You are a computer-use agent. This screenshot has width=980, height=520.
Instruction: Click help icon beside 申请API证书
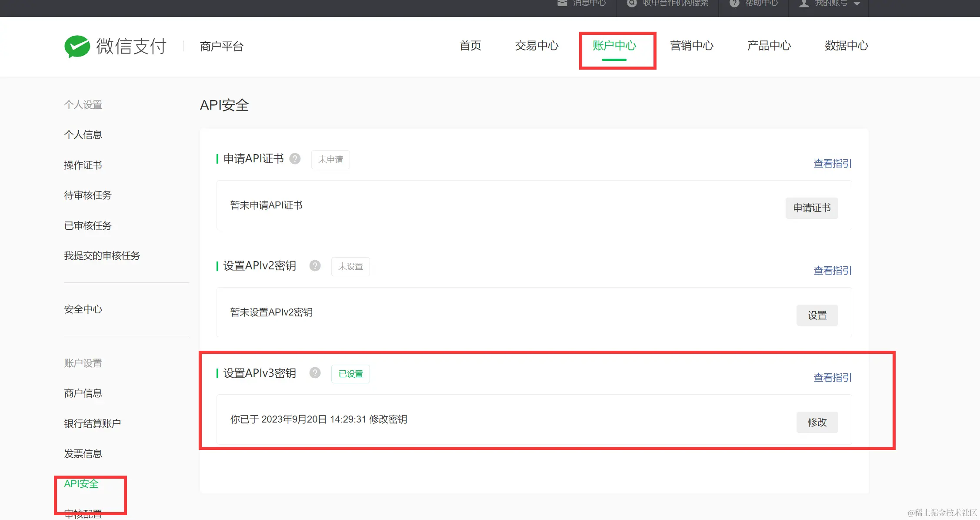click(x=295, y=159)
